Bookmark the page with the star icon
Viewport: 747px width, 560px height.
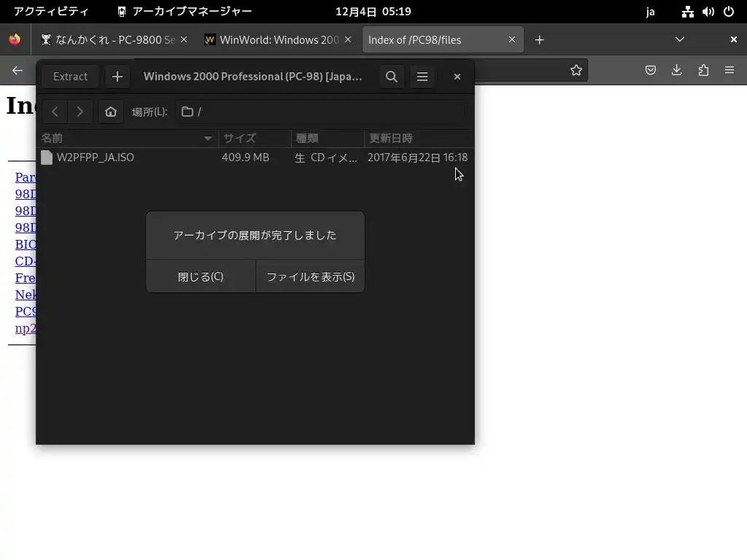576,71
